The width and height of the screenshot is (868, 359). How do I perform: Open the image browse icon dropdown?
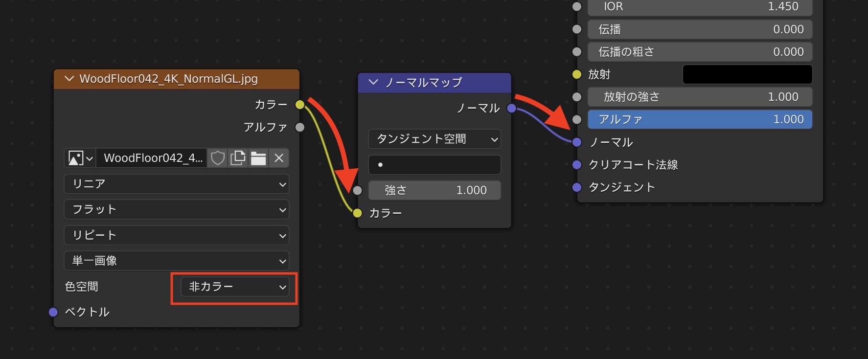[x=80, y=158]
